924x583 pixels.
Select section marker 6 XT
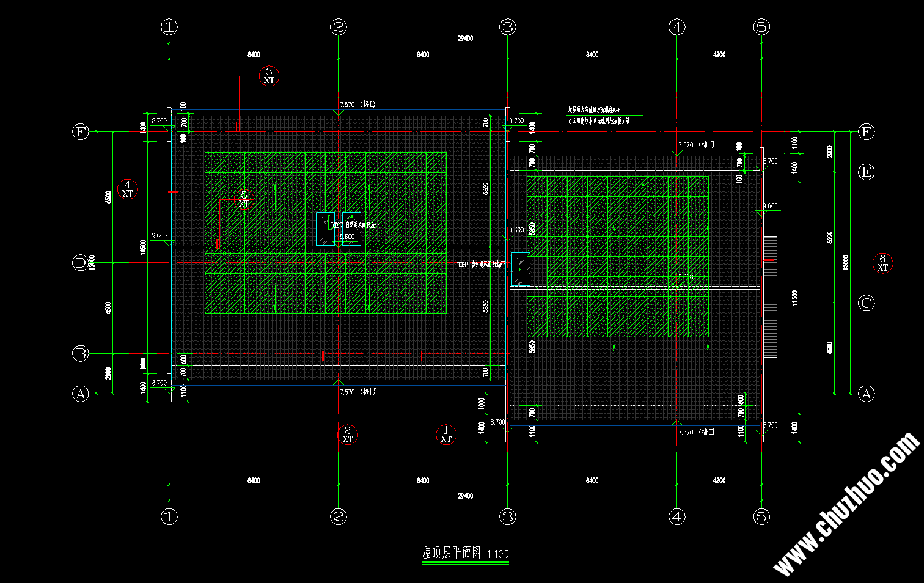(882, 263)
